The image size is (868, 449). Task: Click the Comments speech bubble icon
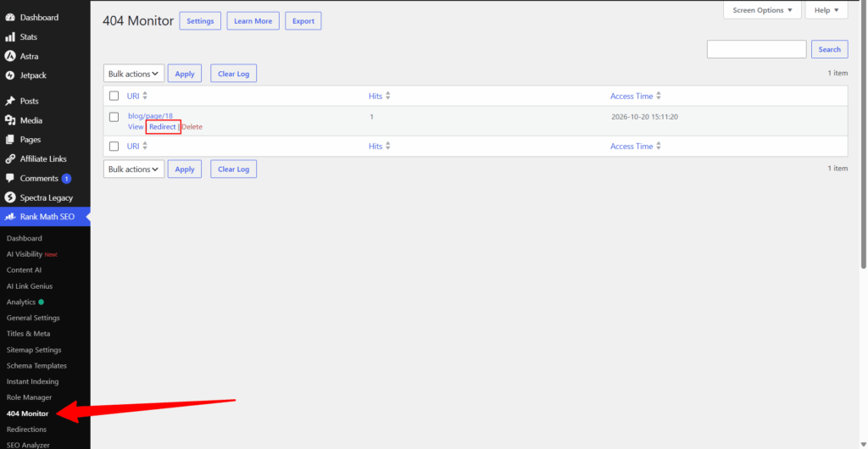[x=10, y=179]
